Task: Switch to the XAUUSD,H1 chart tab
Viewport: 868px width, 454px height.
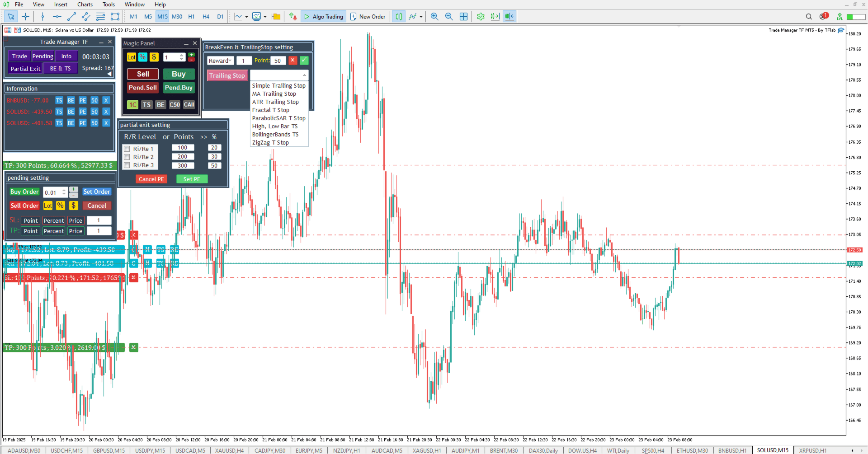Action: (426, 450)
